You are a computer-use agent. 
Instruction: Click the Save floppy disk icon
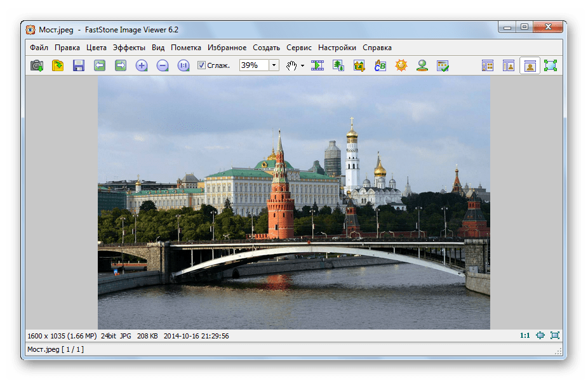(79, 65)
